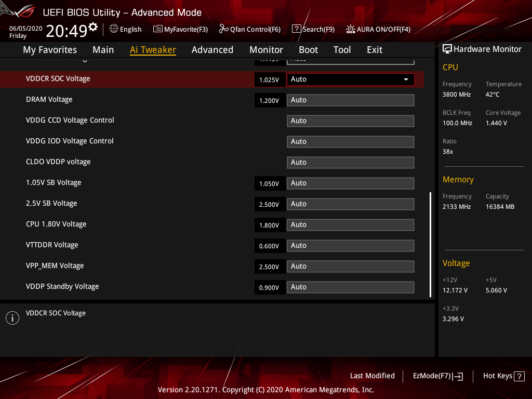Click Core Voltage 1.440 V value
This screenshot has width=532, height=399.
point(496,123)
